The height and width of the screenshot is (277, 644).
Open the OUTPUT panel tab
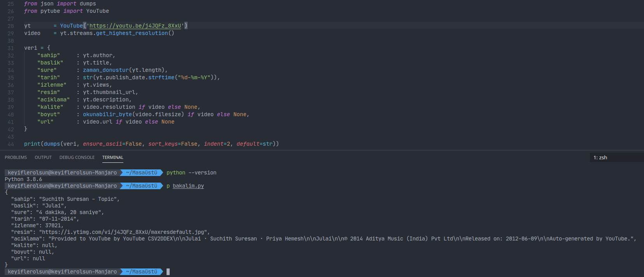pos(43,157)
